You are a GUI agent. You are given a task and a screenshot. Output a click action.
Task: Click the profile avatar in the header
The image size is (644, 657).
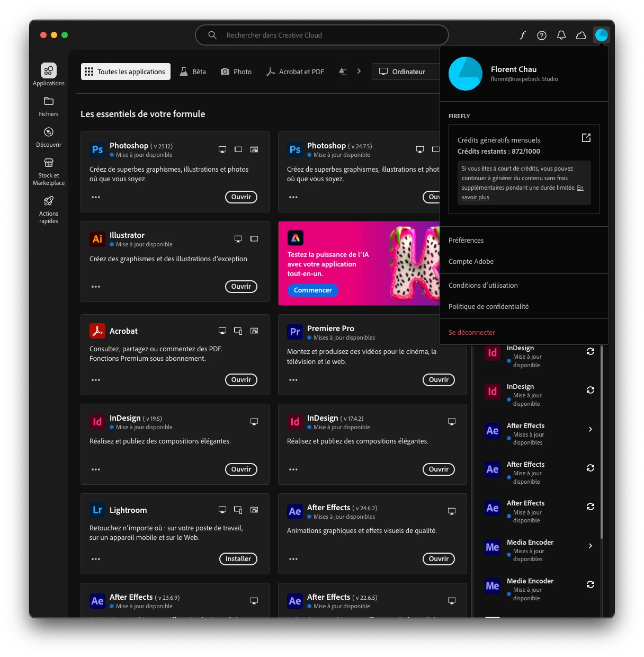(601, 35)
